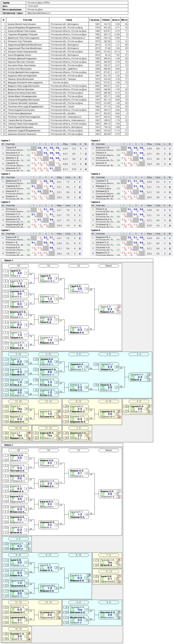174x644 pixels.
Task: Sort participants by Рейтинг column header
Action: pos(105,20)
